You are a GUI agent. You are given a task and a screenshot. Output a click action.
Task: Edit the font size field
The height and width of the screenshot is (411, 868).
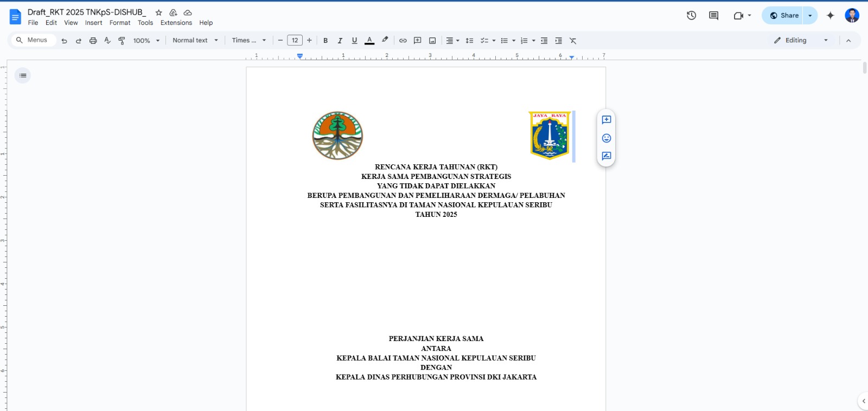click(295, 41)
